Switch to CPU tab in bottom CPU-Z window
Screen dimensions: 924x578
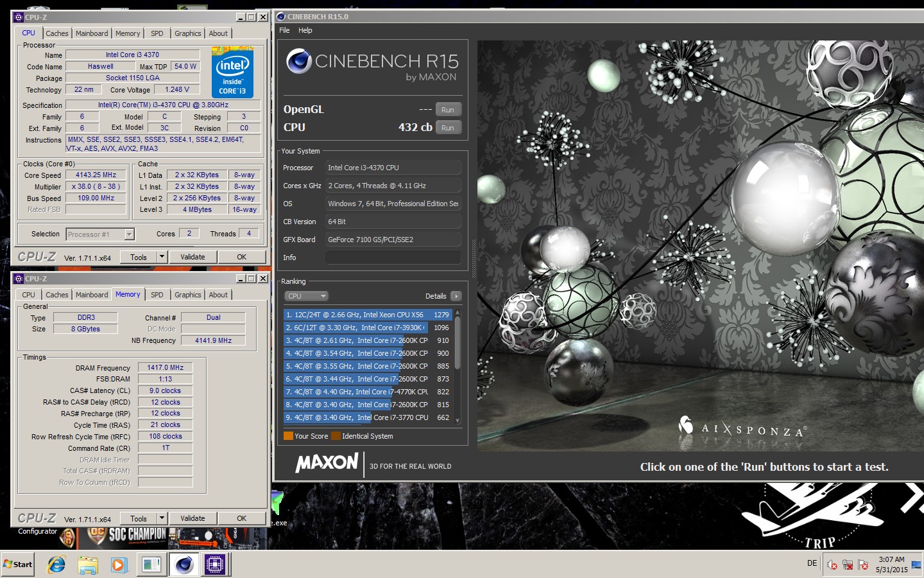click(29, 295)
